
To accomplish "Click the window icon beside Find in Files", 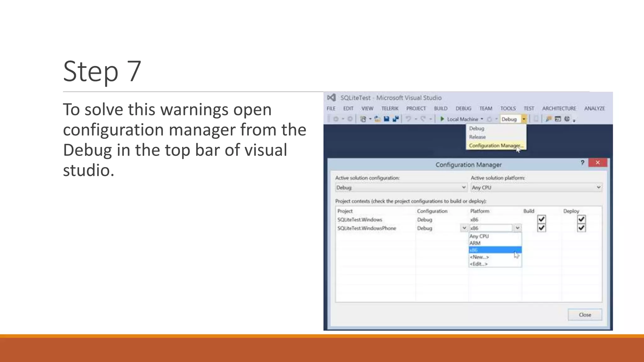I will coord(558,119).
